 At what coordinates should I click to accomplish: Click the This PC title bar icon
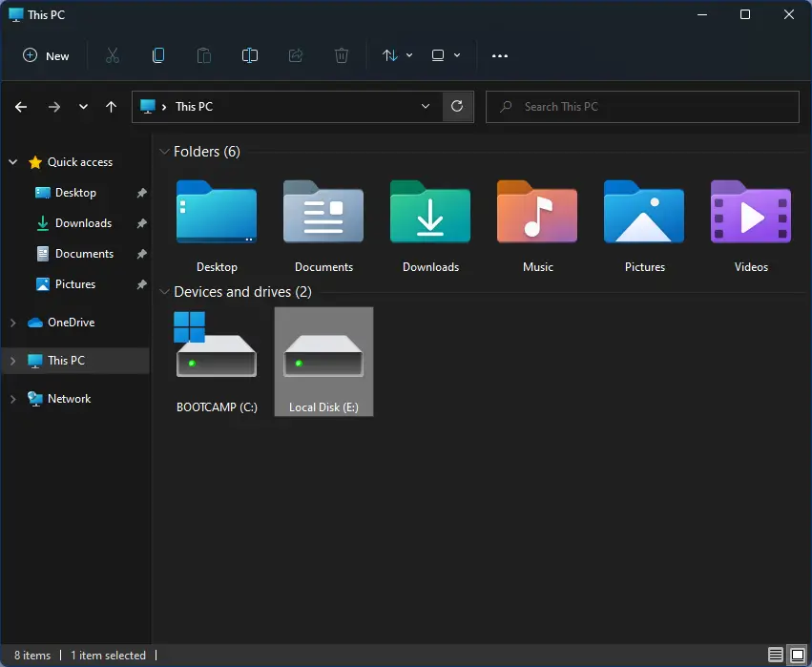pos(16,14)
